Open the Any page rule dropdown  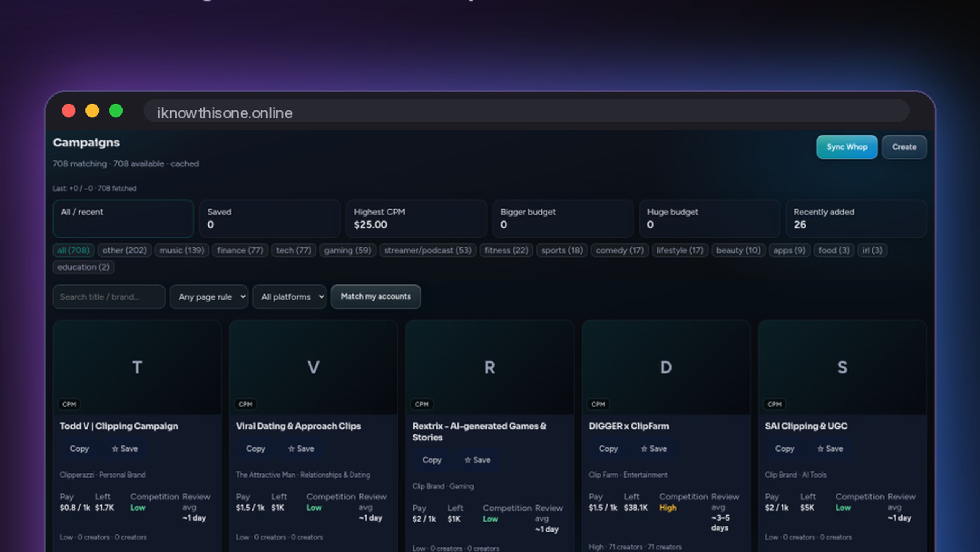point(209,297)
